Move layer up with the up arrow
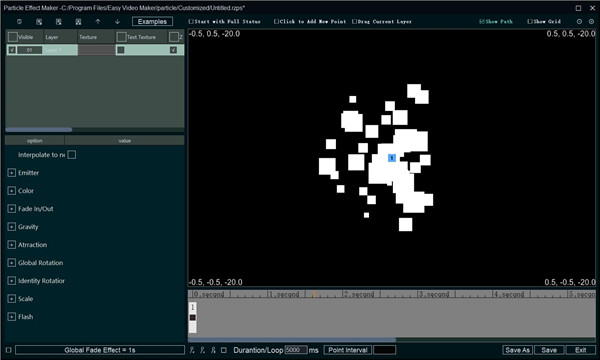 [x=98, y=22]
